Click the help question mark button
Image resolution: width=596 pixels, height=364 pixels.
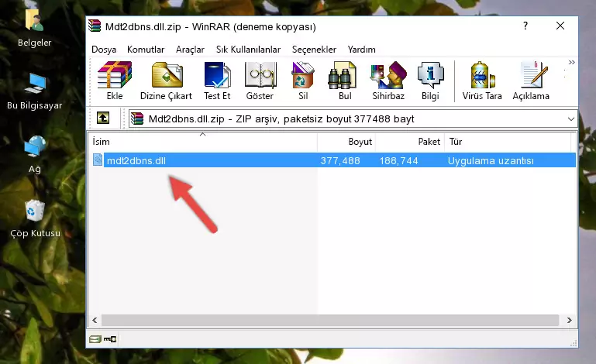point(525,26)
